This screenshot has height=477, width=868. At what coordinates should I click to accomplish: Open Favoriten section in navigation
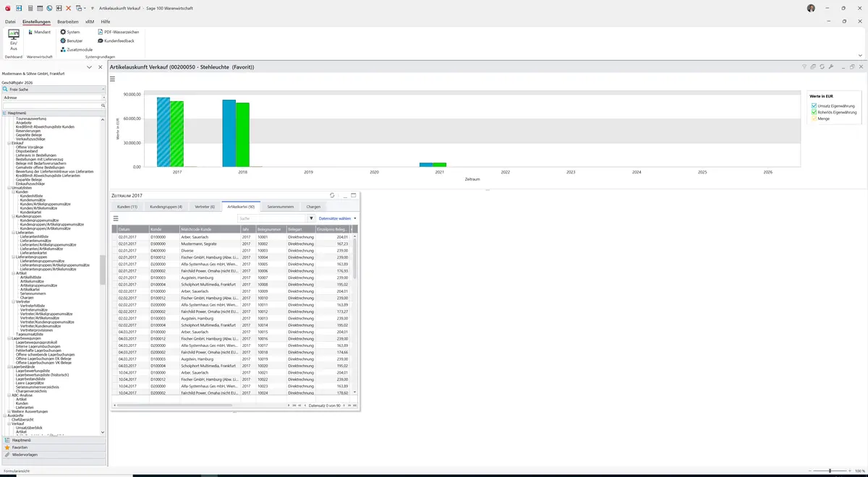53,447
